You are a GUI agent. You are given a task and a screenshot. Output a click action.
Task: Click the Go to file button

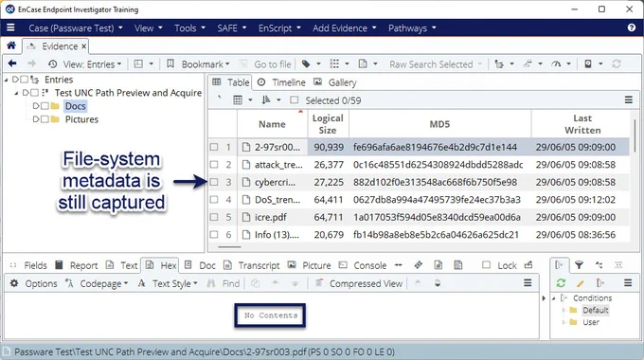tap(265, 64)
